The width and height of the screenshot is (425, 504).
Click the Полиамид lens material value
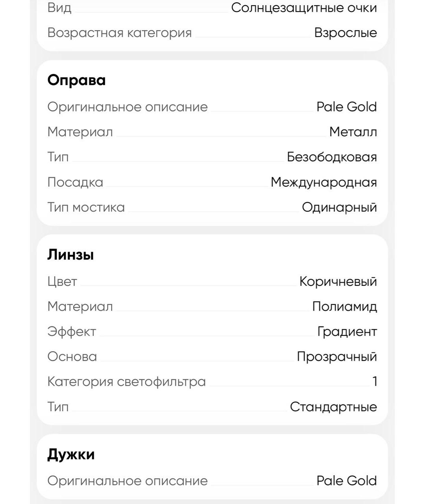pyautogui.click(x=344, y=306)
